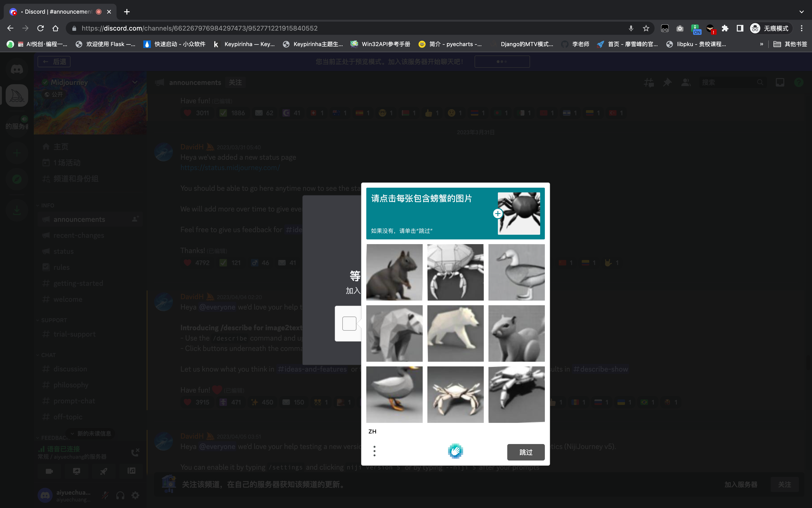Toggle the browser side panel icon

[x=740, y=28]
